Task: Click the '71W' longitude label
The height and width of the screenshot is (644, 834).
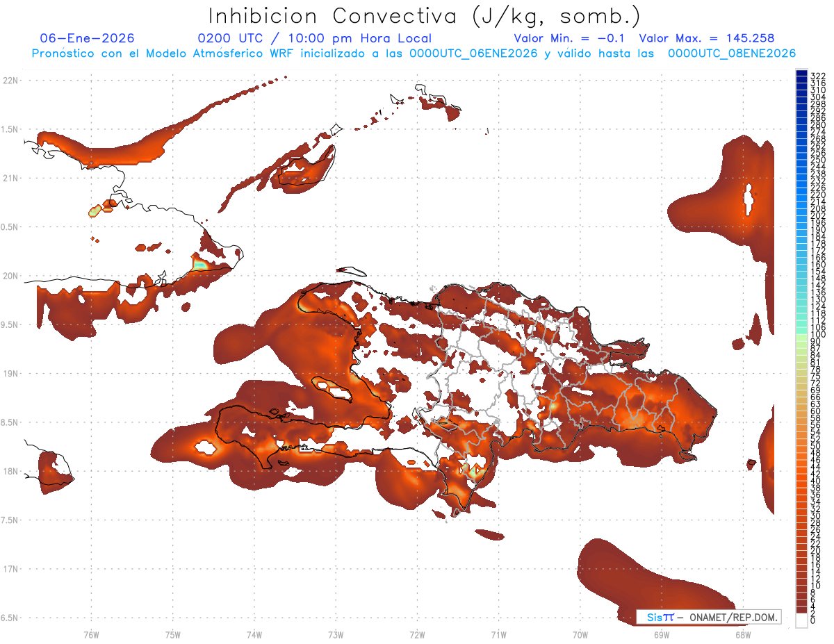Action: point(498,634)
